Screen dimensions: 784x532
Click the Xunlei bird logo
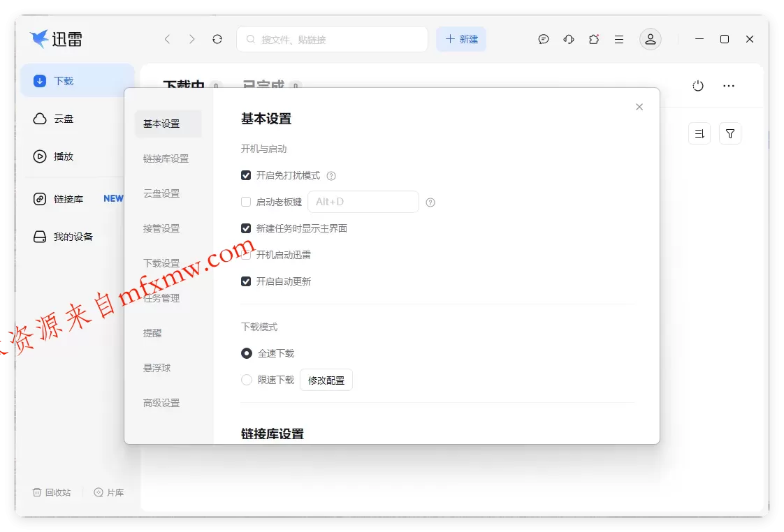[39, 38]
